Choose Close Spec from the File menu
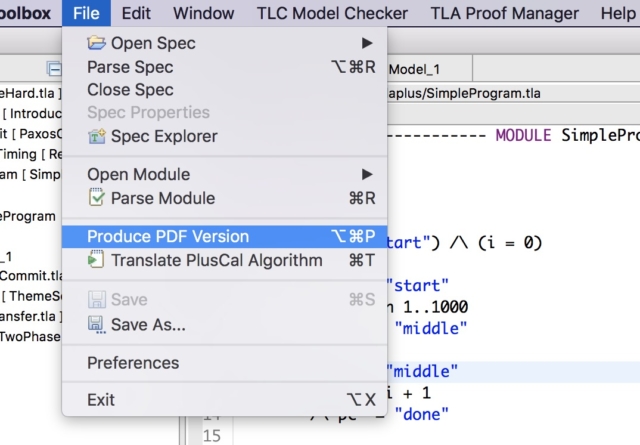 224,90
